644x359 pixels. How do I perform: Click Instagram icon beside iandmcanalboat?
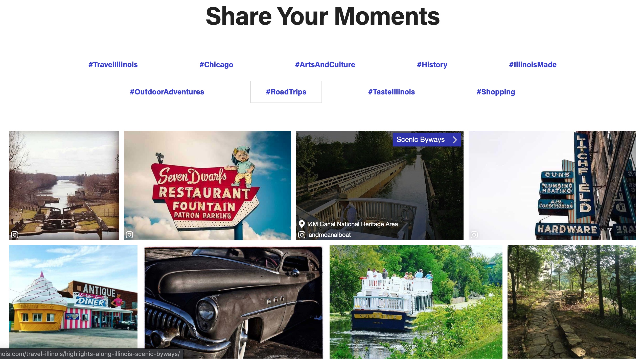coord(302,235)
